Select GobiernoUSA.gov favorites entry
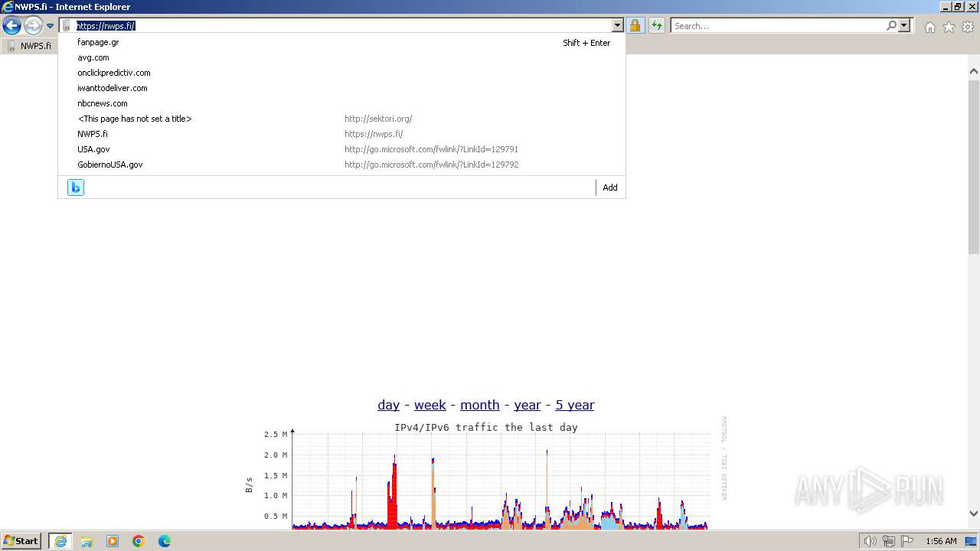This screenshot has height=551, width=980. coord(341,165)
